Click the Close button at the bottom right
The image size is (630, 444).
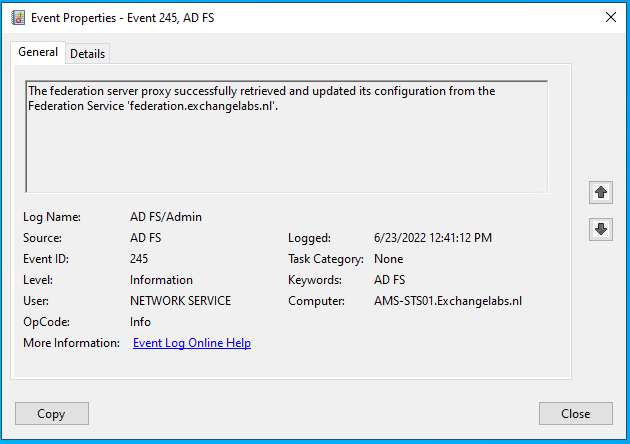coord(575,414)
